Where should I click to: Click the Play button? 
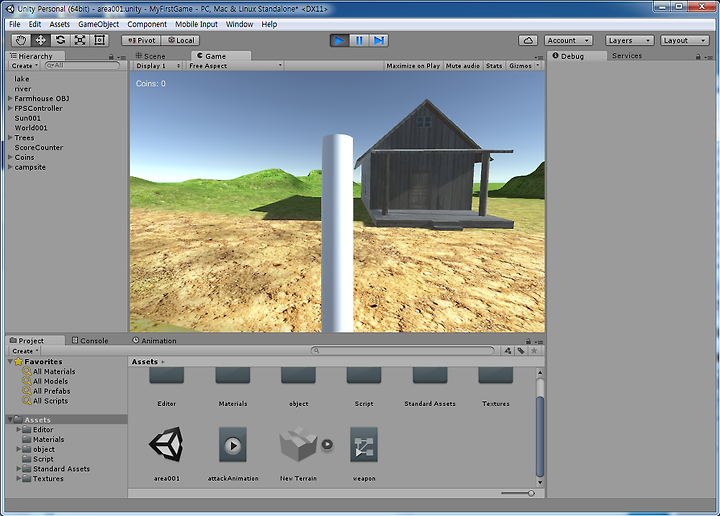click(339, 40)
